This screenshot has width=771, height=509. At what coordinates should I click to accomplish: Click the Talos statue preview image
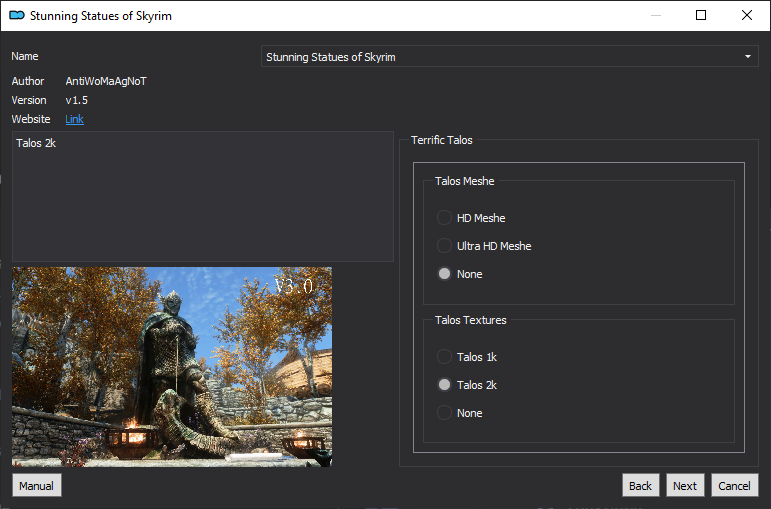coord(172,366)
